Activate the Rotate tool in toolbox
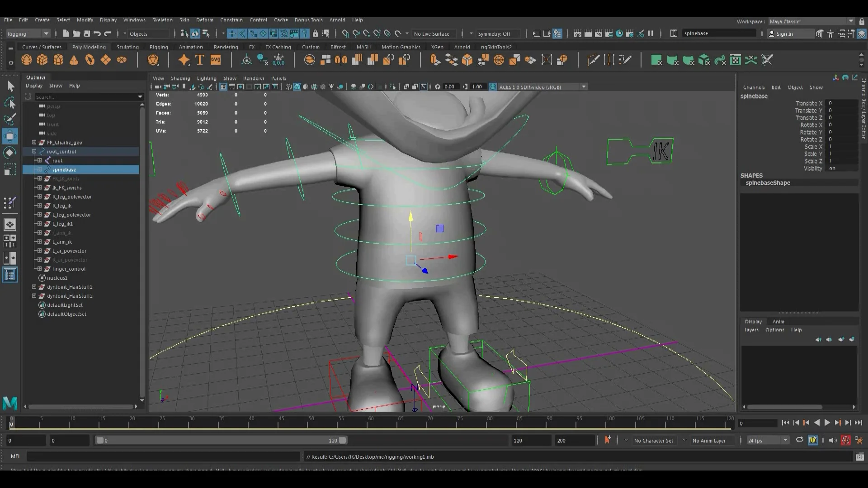Viewport: 868px width, 488px height. pyautogui.click(x=10, y=153)
